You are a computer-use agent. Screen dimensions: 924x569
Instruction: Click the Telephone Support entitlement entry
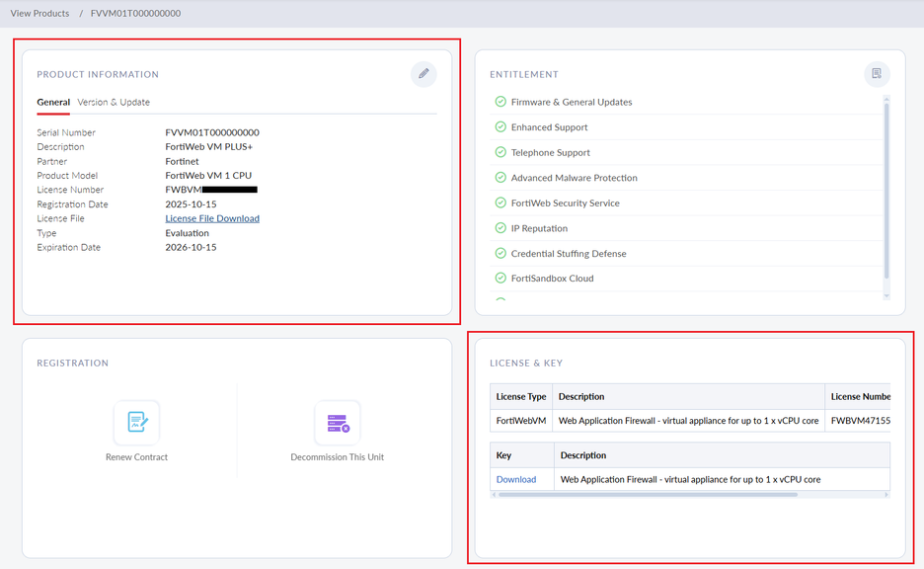point(551,153)
